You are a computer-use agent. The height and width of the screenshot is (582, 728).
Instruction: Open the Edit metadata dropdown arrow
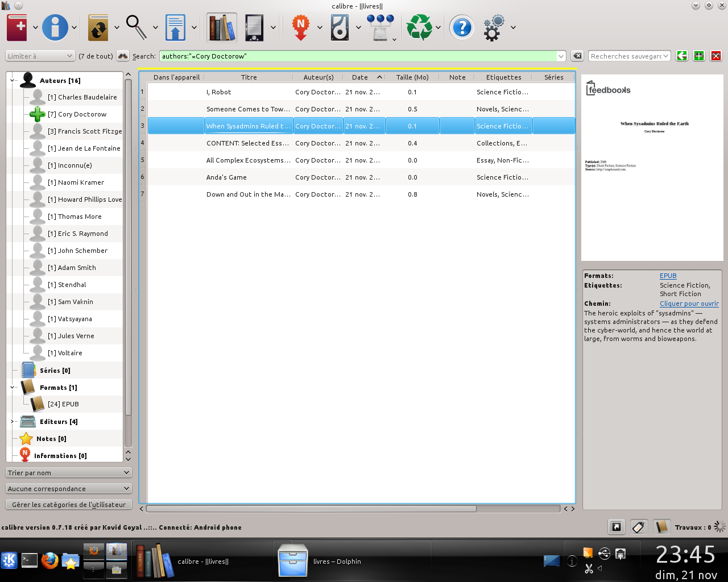click(74, 27)
